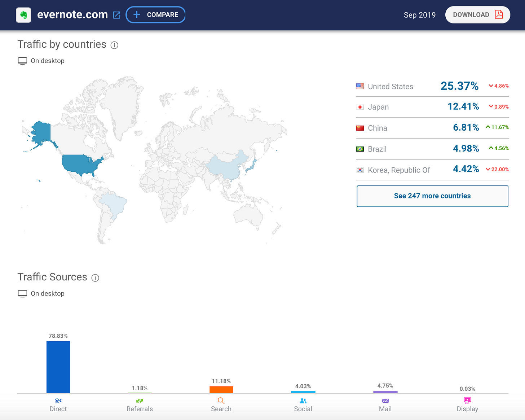Click the 4.98% Brazil share value
The height and width of the screenshot is (420, 525).
(x=466, y=148)
